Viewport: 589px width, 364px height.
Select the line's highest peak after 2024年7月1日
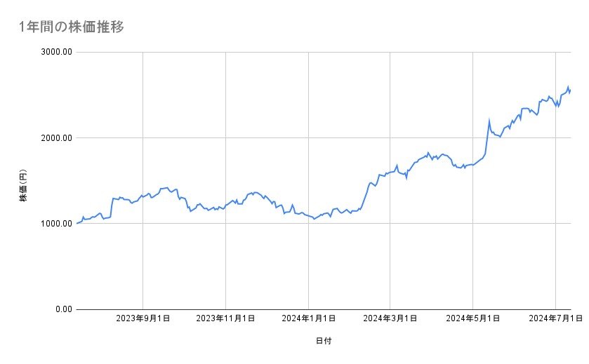click(568, 86)
